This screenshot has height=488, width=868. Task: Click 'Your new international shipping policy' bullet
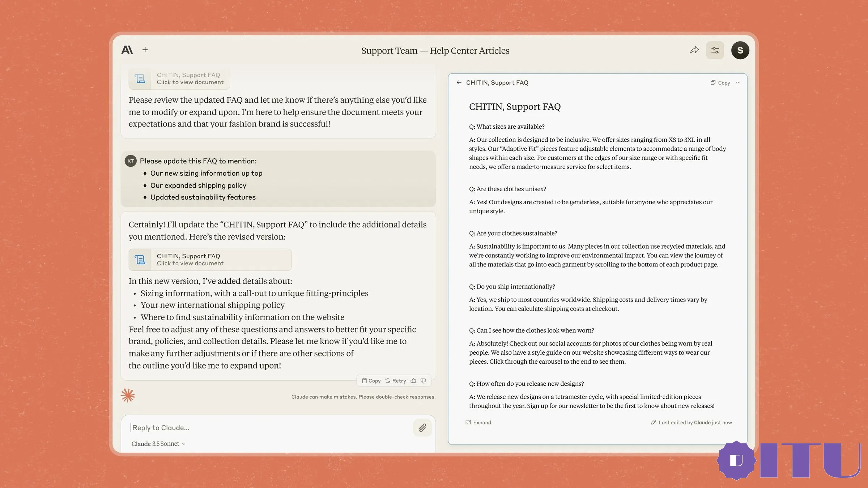point(213,305)
